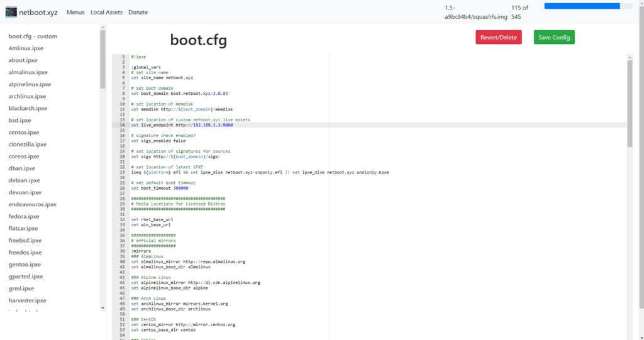Click the download progress bar

[588, 6]
